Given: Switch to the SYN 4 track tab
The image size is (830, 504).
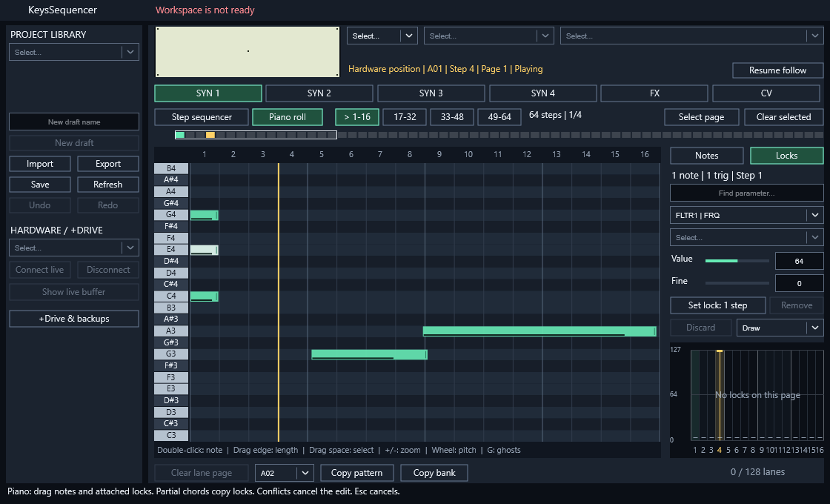Looking at the screenshot, I should 542,93.
